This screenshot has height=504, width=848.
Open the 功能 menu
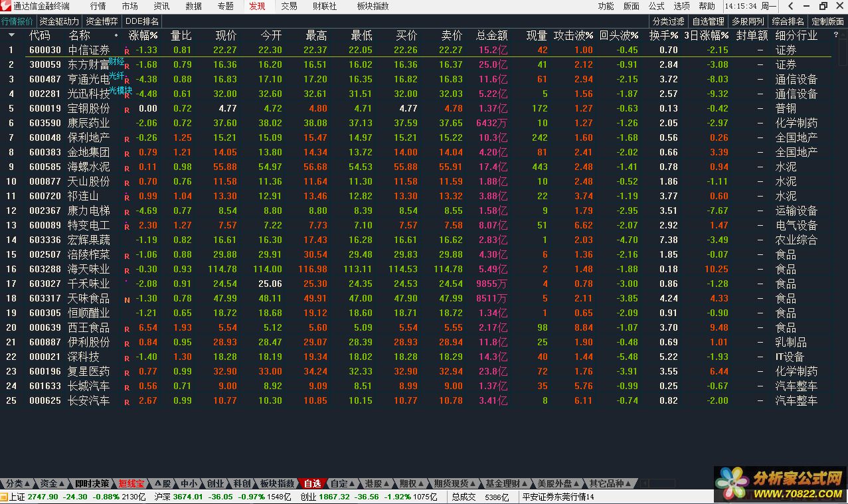tap(606, 6)
